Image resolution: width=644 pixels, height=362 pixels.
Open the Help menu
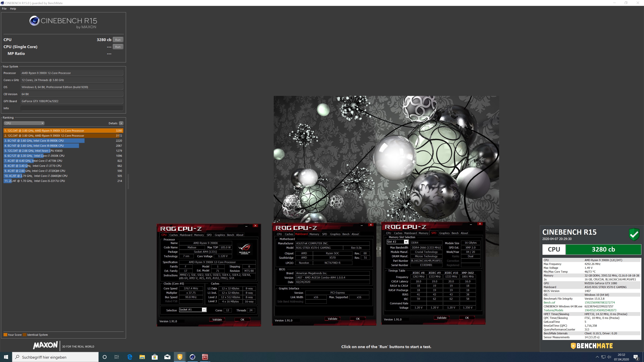tap(13, 9)
